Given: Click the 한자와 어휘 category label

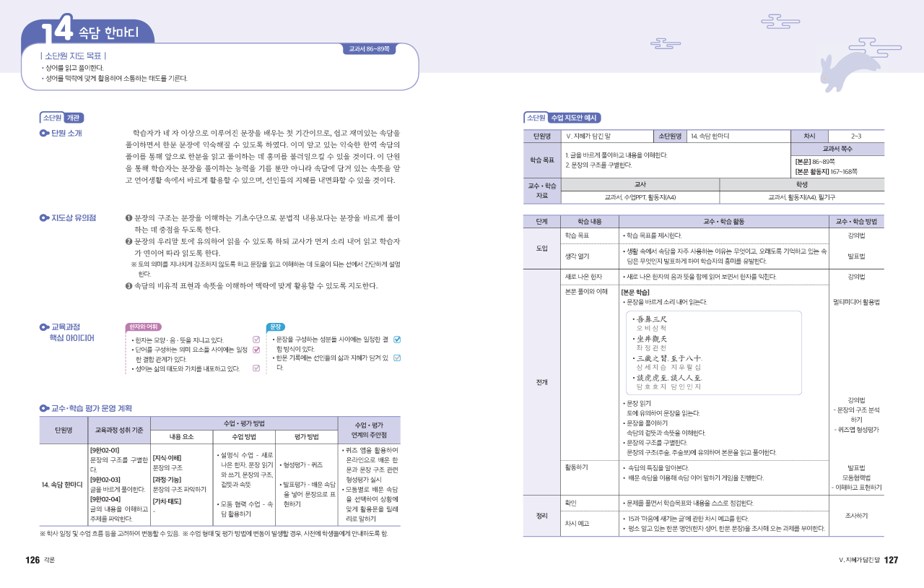Looking at the screenshot, I should (142, 327).
